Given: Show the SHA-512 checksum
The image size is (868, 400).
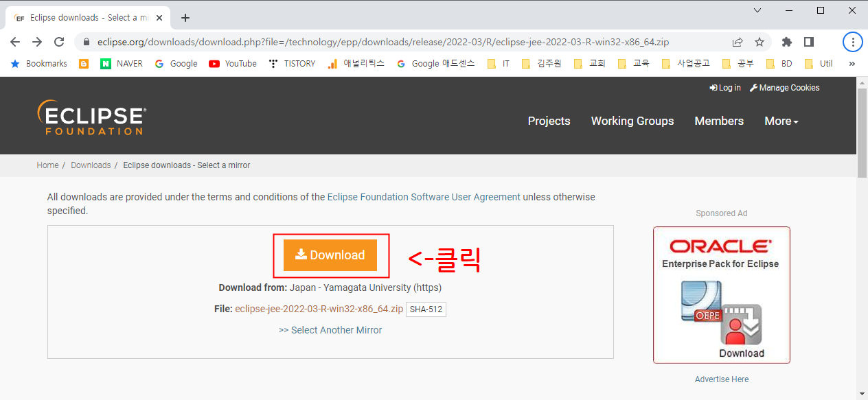Looking at the screenshot, I should pos(426,309).
